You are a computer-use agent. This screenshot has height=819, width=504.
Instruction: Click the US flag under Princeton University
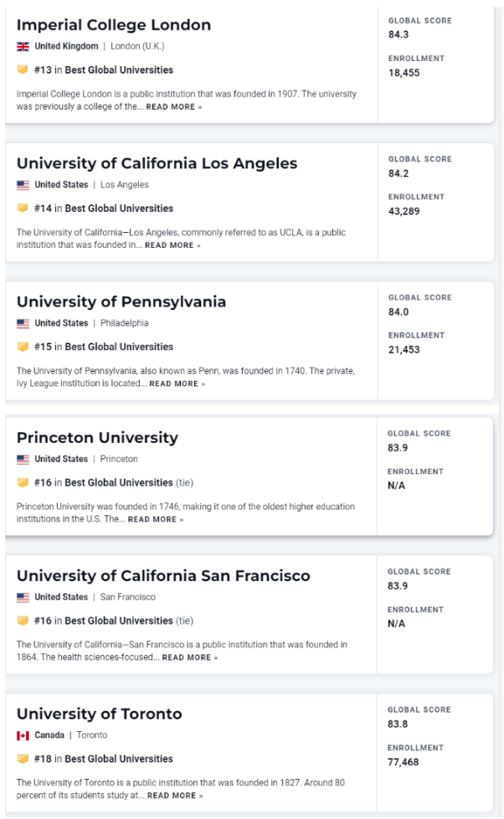23,459
